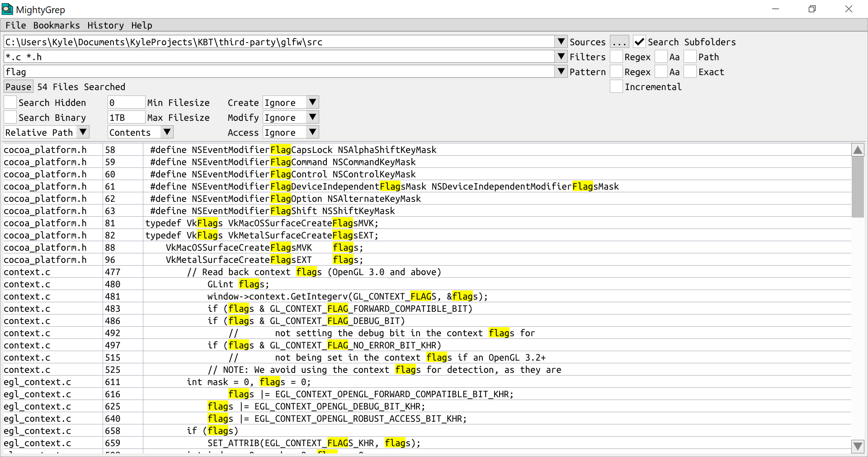
Task: Open the File menu
Action: (x=16, y=25)
